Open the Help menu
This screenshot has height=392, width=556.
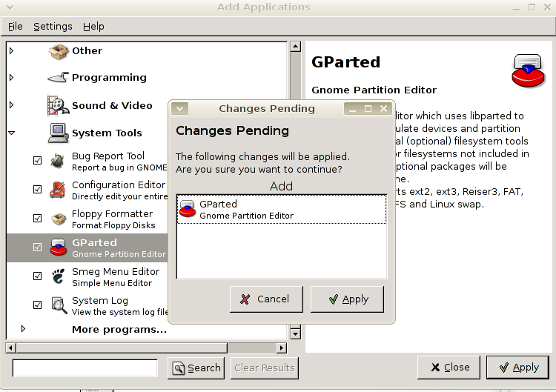[93, 26]
